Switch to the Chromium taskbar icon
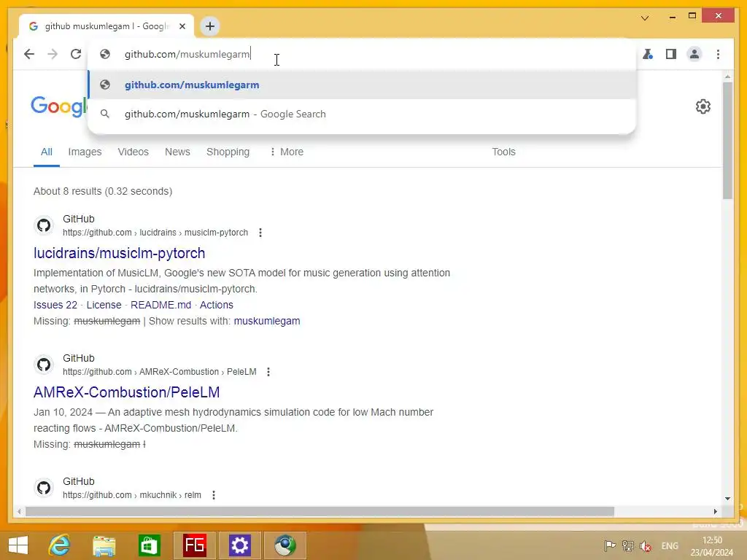This screenshot has width=747, height=560. click(285, 545)
